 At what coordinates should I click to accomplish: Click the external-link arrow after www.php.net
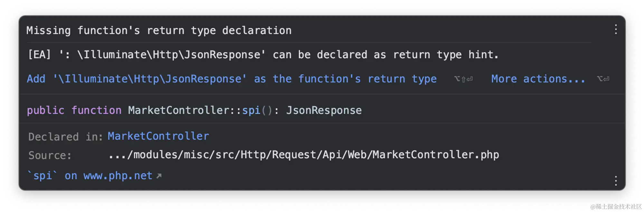[159, 176]
